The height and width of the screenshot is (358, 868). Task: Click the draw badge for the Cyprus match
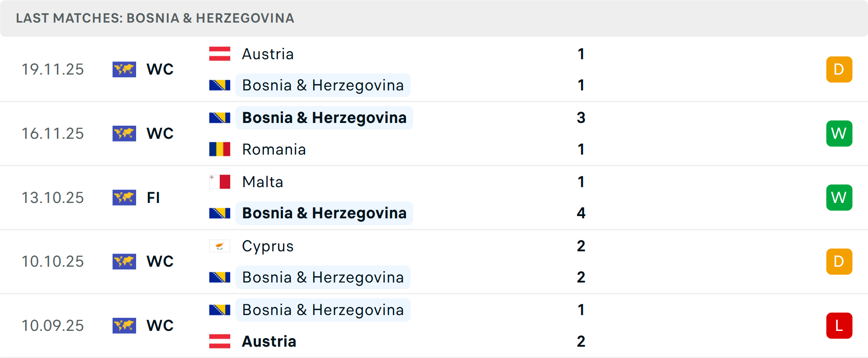point(839,261)
